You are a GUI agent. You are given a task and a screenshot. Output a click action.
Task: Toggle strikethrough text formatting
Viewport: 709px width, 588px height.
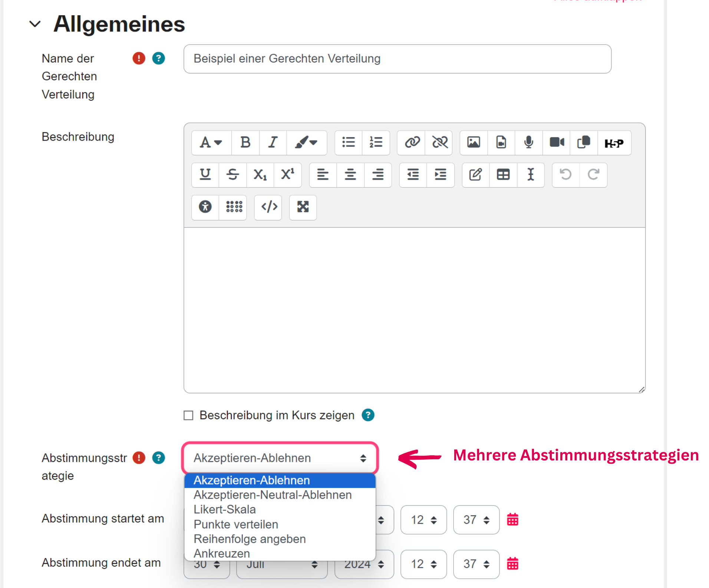(233, 175)
